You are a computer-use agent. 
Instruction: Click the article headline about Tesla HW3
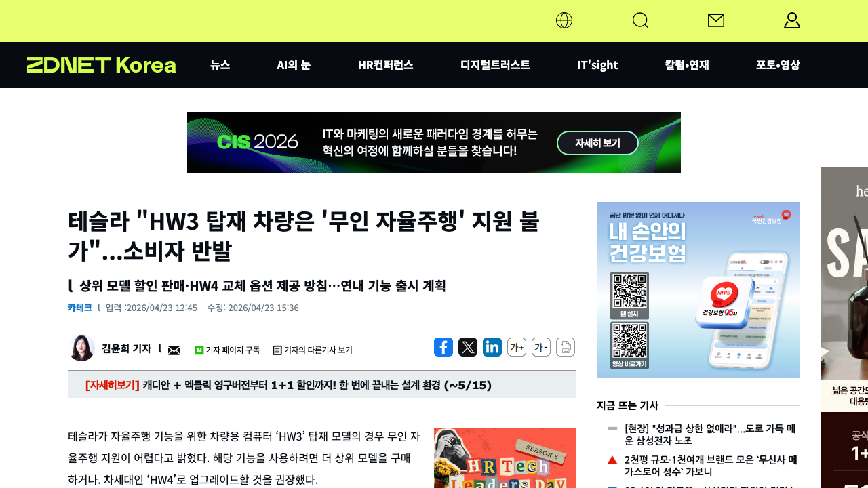point(304,236)
